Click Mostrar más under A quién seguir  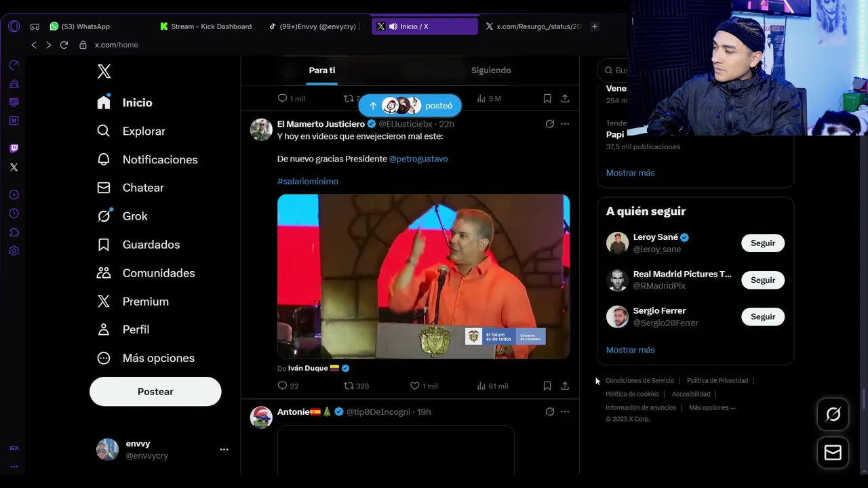click(630, 350)
